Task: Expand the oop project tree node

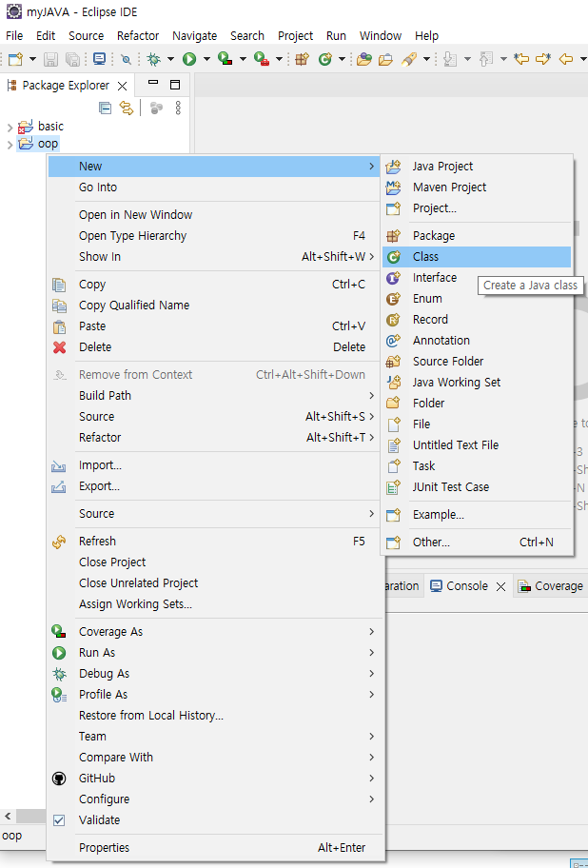Action: [x=10, y=145]
